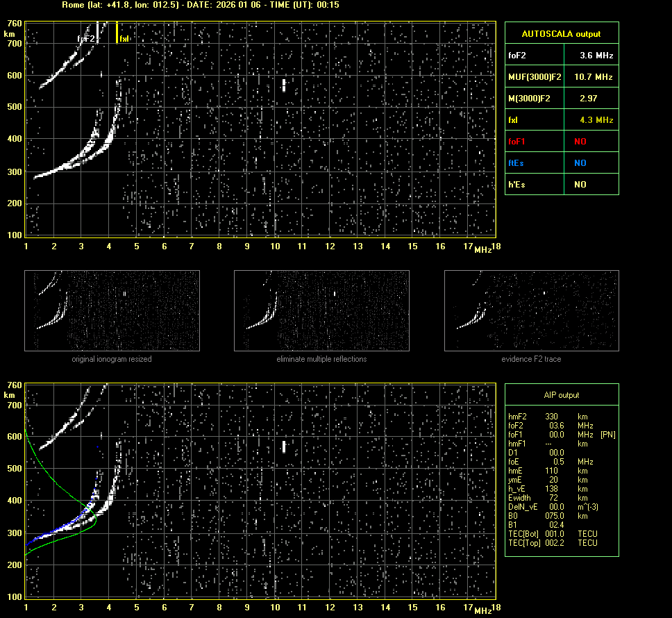Click the bright white echo near 10 MHz on top ionogram
The height and width of the screenshot is (618, 672).
tap(284, 85)
